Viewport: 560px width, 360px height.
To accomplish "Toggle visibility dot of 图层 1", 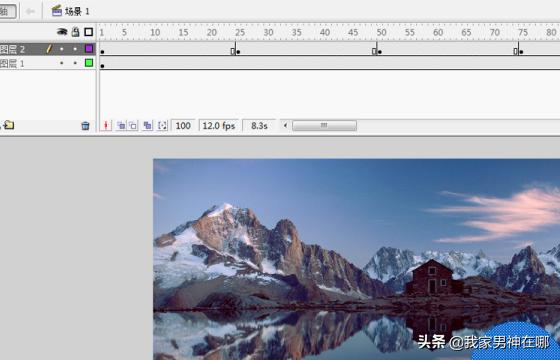I will (x=61, y=63).
